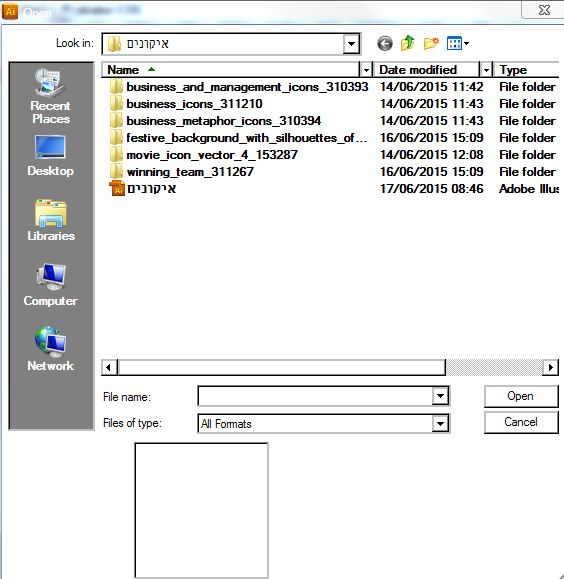
Task: Click the Cancel button
Action: click(x=521, y=422)
